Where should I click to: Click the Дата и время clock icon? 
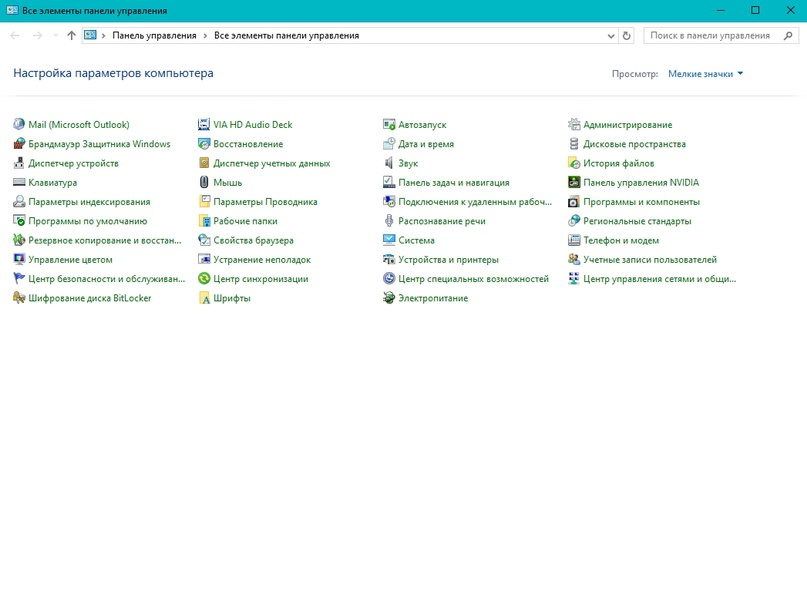pyautogui.click(x=389, y=144)
